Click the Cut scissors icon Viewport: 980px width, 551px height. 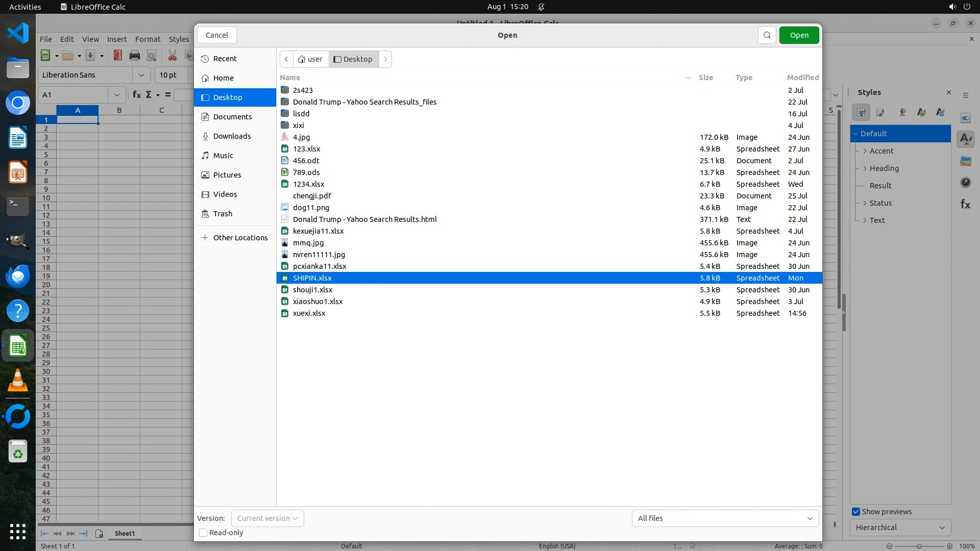pos(173,56)
